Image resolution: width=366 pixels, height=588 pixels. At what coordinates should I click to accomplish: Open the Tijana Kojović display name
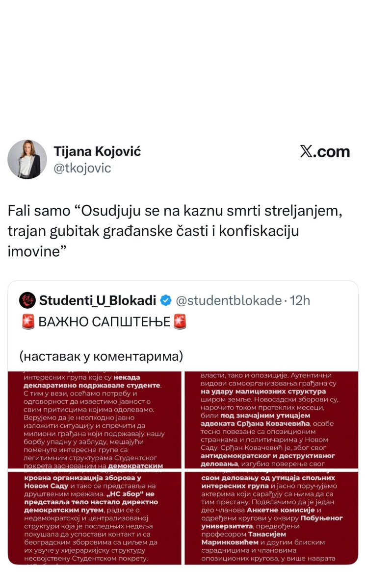pyautogui.click(x=97, y=151)
